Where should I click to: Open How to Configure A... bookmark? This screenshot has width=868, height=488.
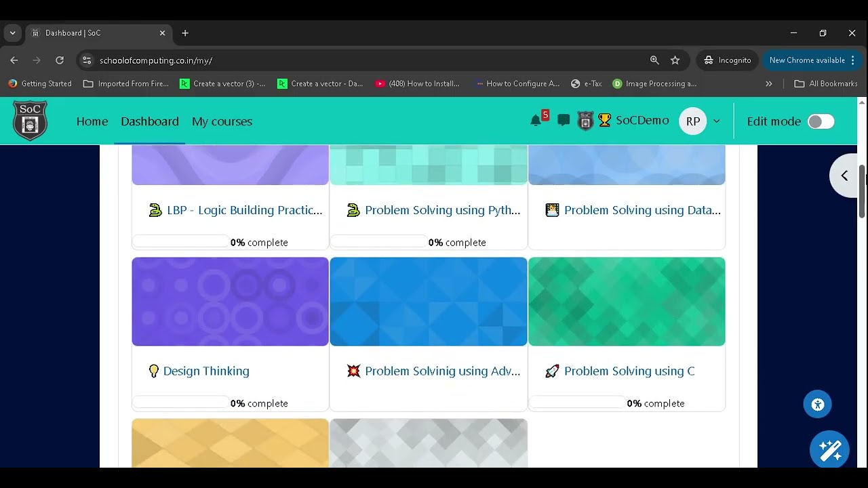coord(517,83)
